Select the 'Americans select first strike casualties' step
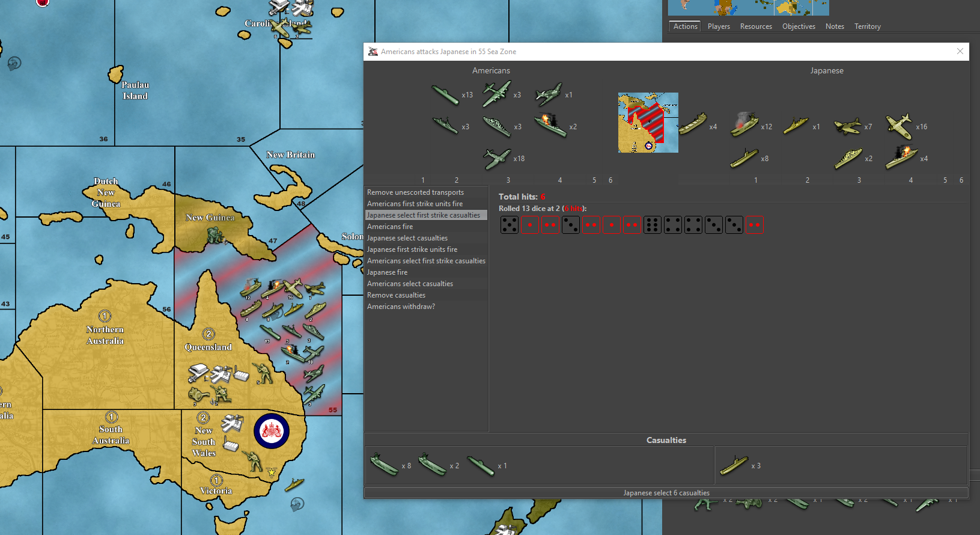The image size is (980, 535). pos(427,261)
